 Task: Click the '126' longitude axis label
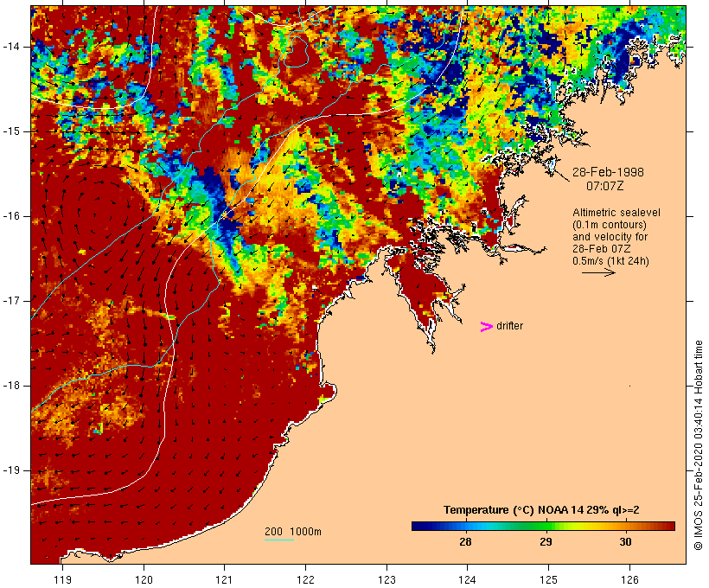[629, 580]
